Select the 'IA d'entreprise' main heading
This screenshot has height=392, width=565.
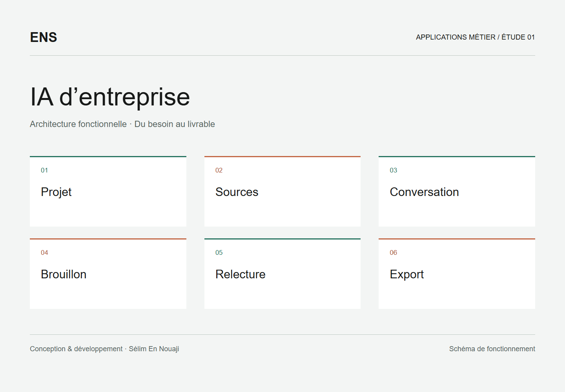(x=110, y=97)
